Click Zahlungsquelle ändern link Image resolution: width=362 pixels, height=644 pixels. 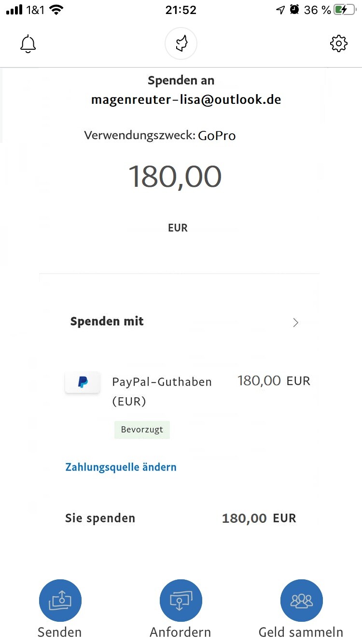(121, 467)
